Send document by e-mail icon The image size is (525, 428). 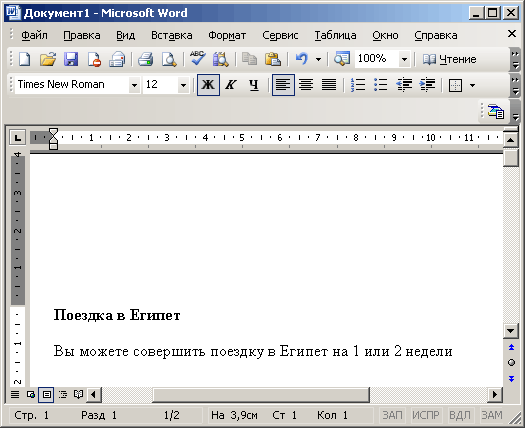click(x=117, y=60)
